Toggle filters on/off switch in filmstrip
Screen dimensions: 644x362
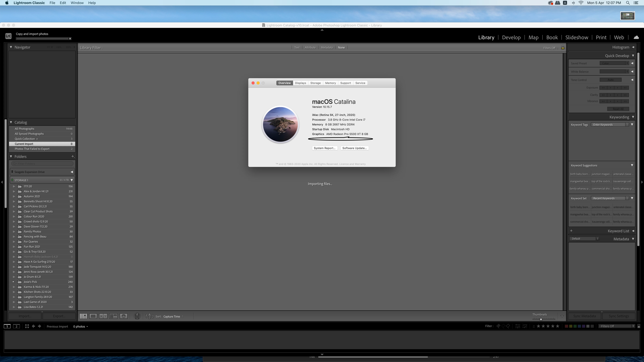[638, 326]
